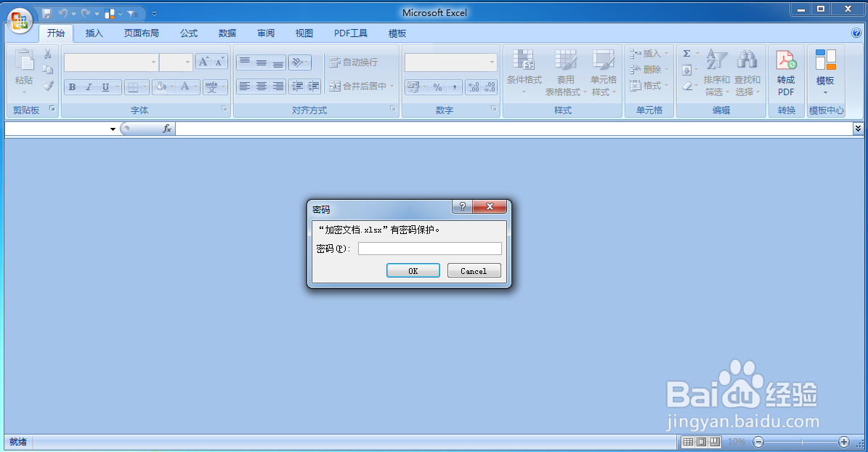Click the help question mark in password dialog
The height and width of the screenshot is (452, 868).
463,206
